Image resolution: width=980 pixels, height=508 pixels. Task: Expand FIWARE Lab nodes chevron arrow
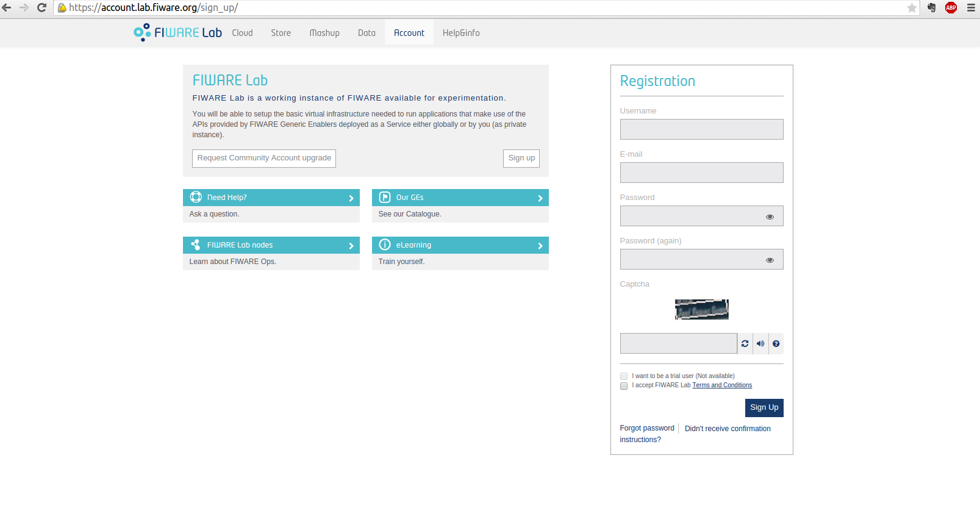tap(351, 246)
